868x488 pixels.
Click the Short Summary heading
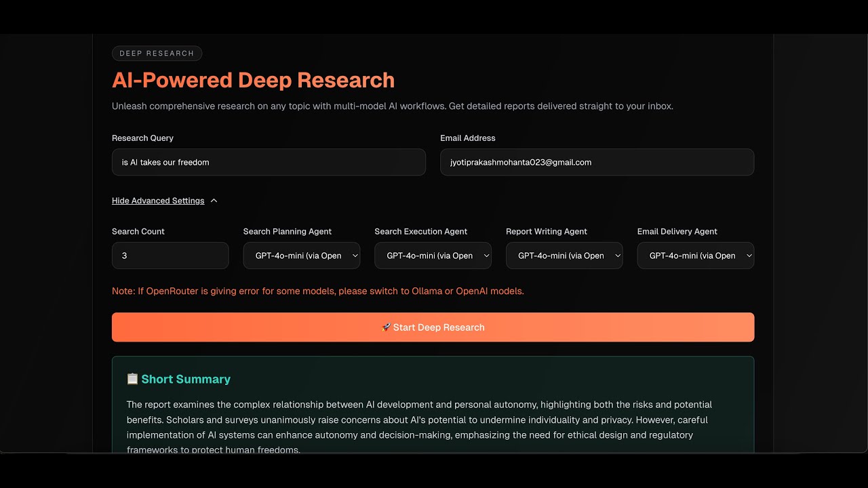[x=186, y=379]
